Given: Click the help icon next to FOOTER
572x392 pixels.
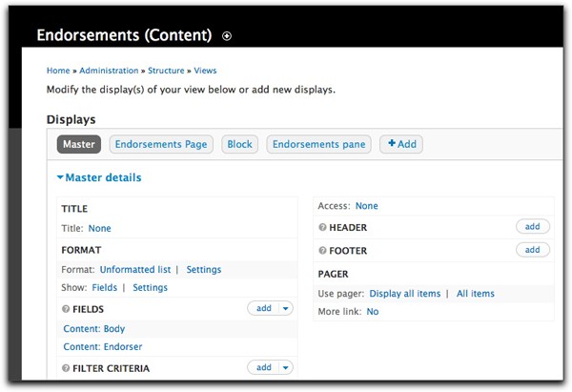Looking at the screenshot, I should (x=321, y=251).
